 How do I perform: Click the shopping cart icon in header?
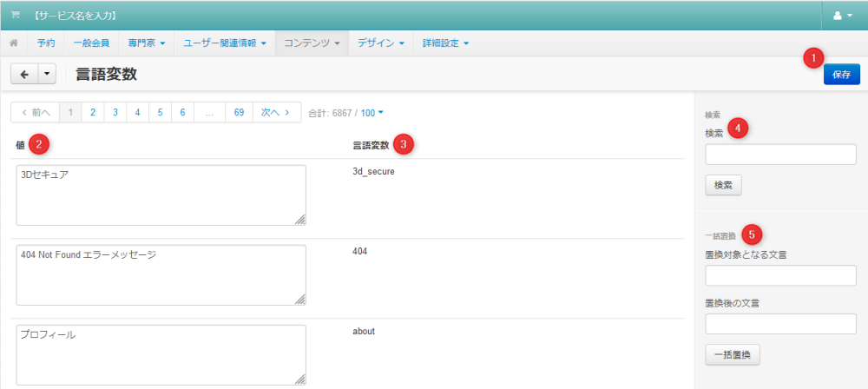click(15, 16)
